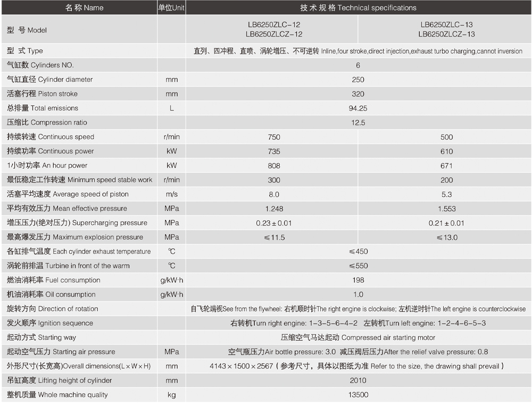The image size is (532, 404).
Task: Click the LB6250ZLC-13 model cell
Action: tap(446, 29)
